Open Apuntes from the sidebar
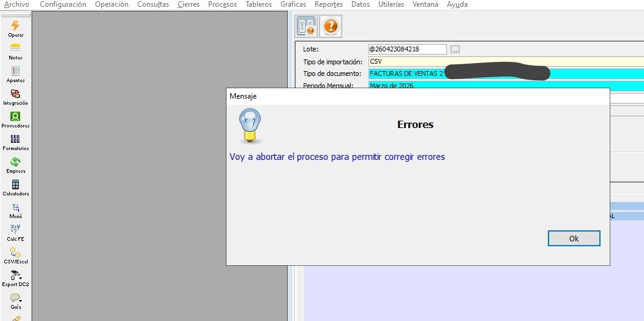 point(16,72)
